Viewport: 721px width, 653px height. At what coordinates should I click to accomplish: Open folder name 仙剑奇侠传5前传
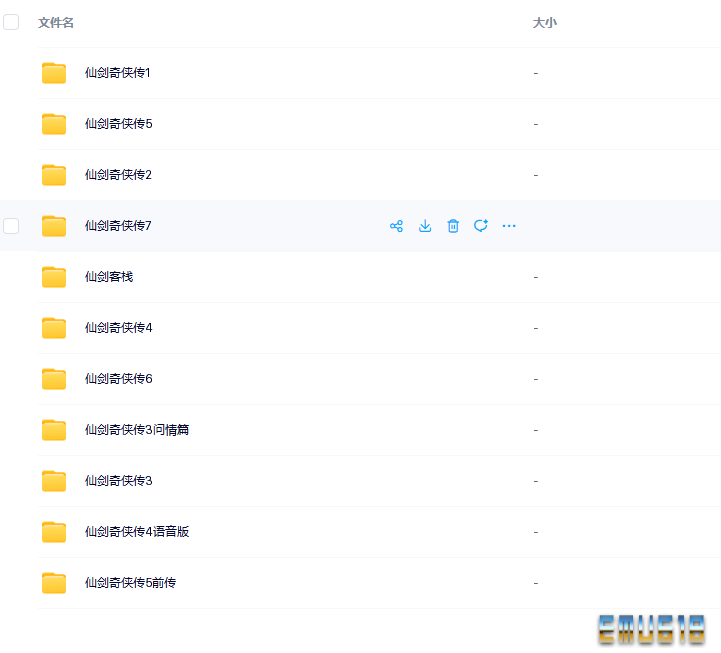pos(131,583)
